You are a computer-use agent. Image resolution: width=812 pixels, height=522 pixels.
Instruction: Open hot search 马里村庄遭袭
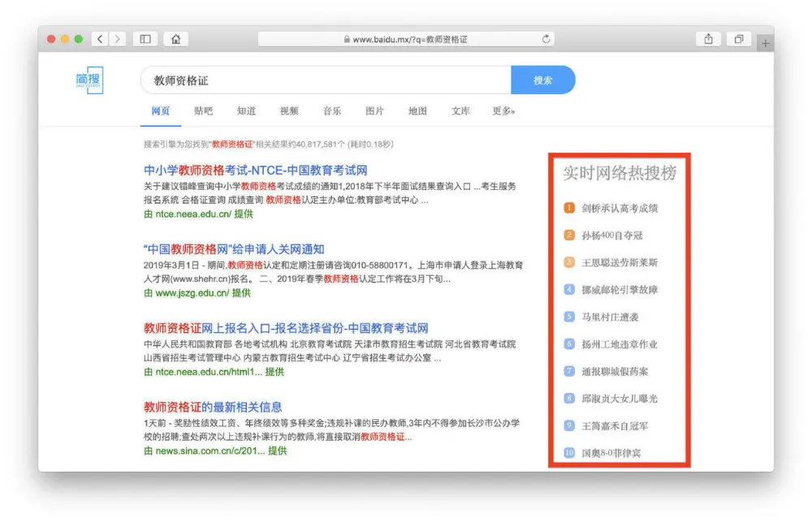tap(610, 317)
